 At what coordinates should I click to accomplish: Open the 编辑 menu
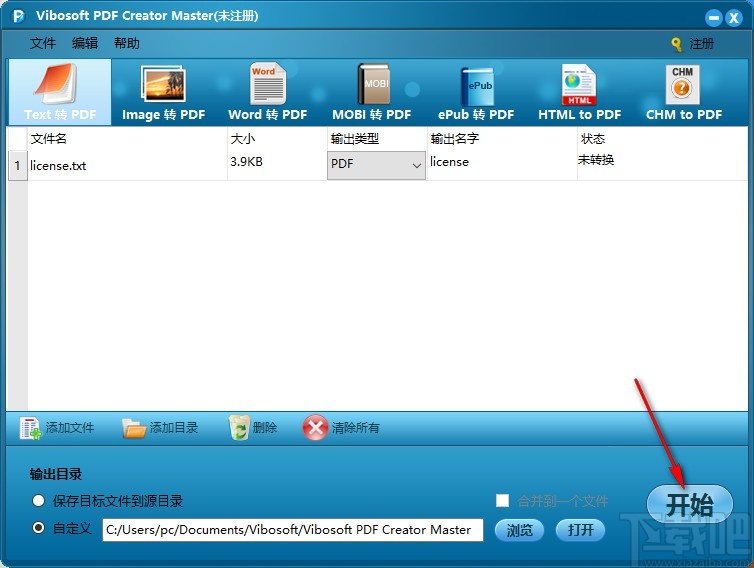coord(85,43)
